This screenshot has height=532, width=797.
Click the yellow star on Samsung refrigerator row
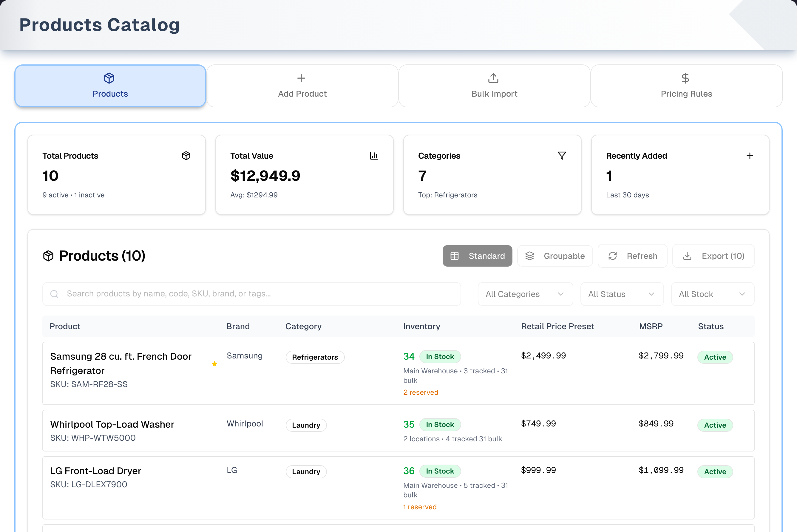click(x=214, y=364)
